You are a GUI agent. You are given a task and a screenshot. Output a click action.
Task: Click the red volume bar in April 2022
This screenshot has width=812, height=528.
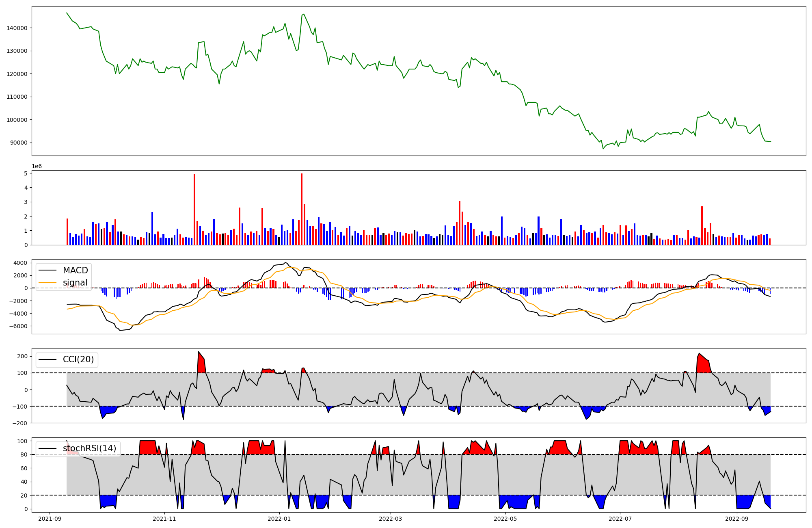460,223
